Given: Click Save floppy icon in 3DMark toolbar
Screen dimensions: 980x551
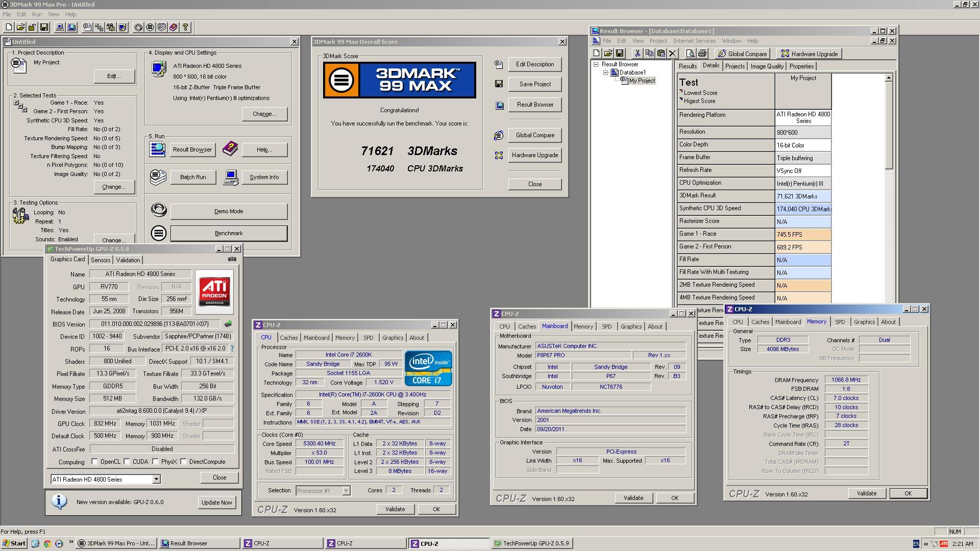Looking at the screenshot, I should tap(44, 28).
